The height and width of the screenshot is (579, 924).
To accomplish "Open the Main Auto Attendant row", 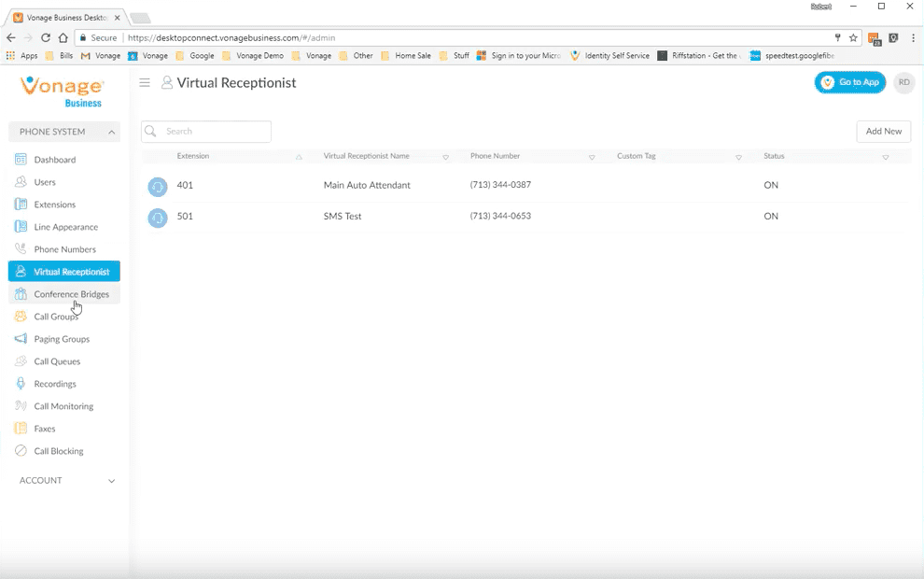I will tap(525, 185).
